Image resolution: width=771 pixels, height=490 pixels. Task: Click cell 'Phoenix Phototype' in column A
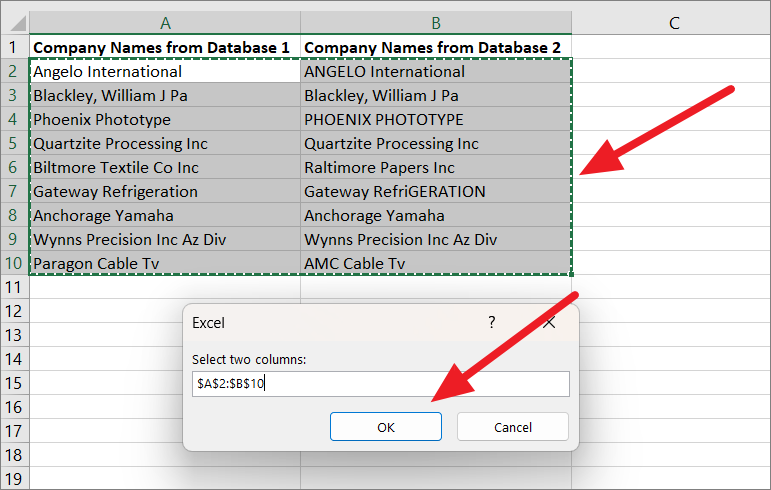[165, 119]
